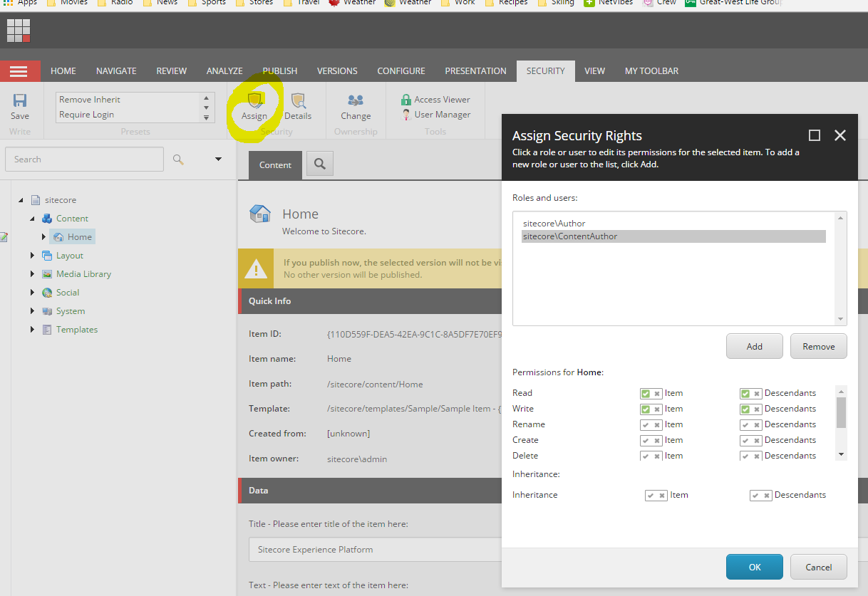Select sitecore\ContentAuthor in roles list
The image size is (868, 596).
tap(673, 236)
